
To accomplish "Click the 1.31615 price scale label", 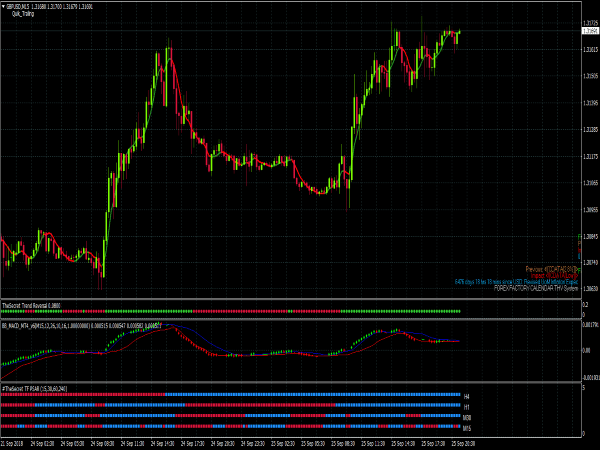I will click(590, 50).
